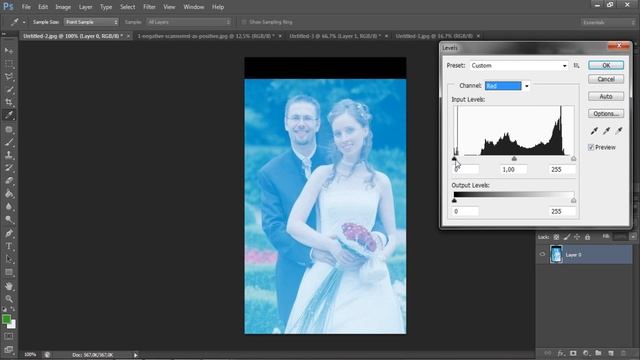
Task: Select the Lasso tool
Action: 9,77
